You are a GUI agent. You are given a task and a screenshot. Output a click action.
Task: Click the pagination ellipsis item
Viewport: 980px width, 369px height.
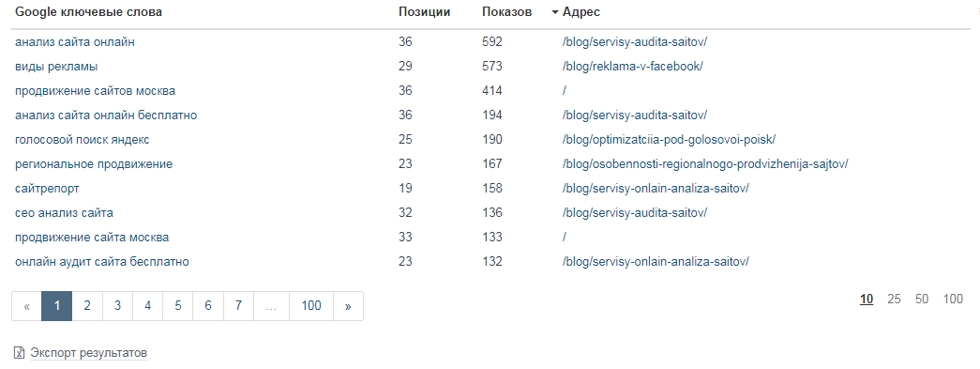[271, 306]
